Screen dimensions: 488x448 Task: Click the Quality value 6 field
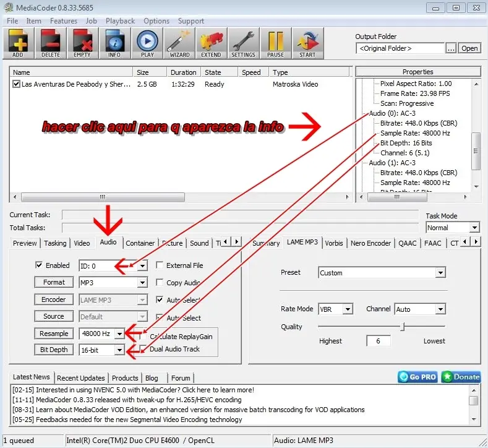point(379,341)
